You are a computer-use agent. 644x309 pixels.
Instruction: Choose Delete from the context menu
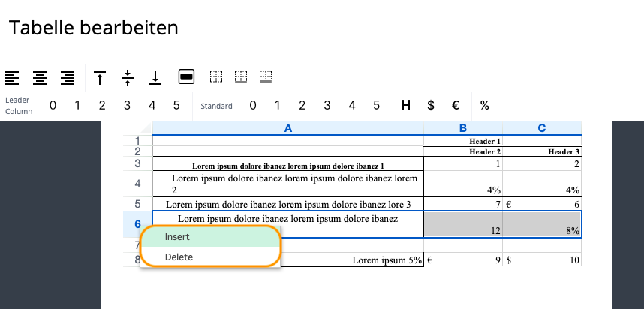tap(211, 257)
